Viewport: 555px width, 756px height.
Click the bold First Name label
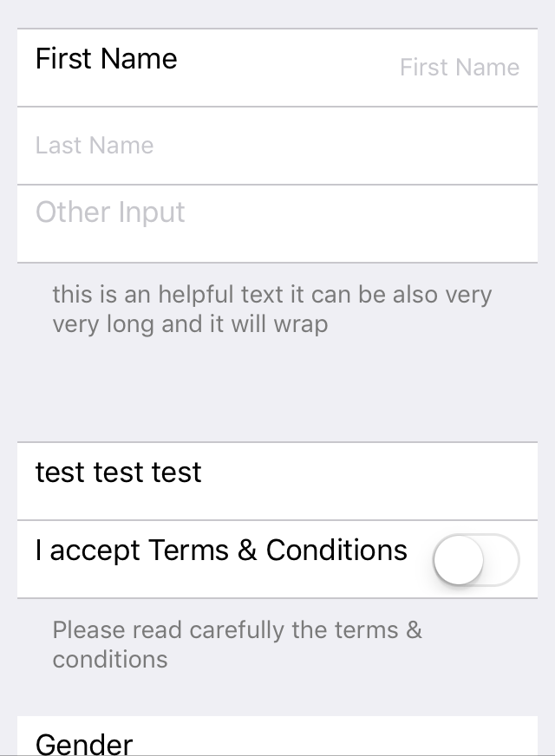pyautogui.click(x=106, y=58)
